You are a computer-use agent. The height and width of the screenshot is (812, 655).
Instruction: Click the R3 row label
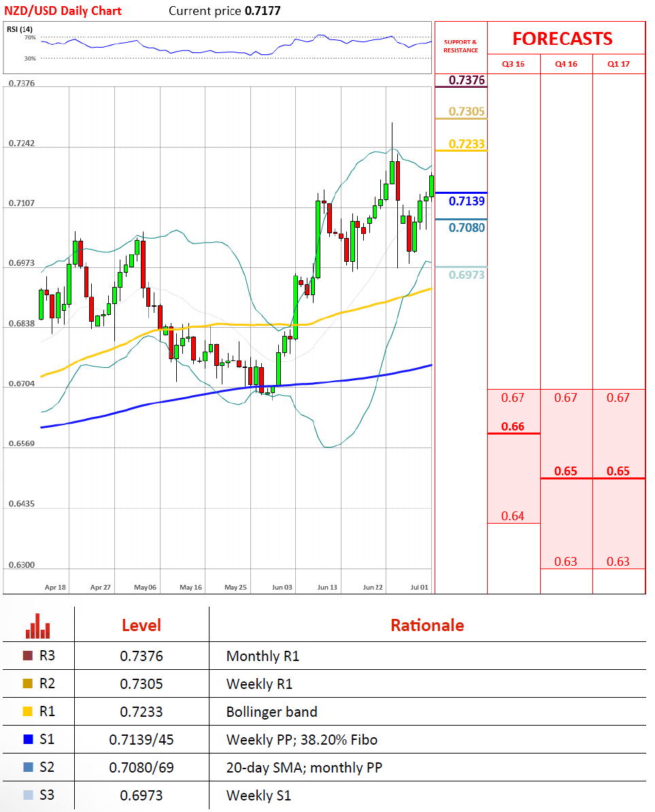pyautogui.click(x=47, y=656)
